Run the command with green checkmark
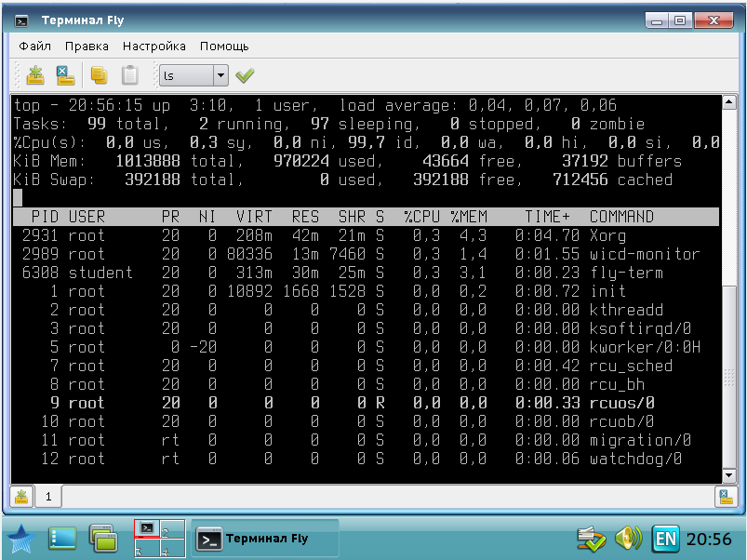The height and width of the screenshot is (560, 747). 245,75
